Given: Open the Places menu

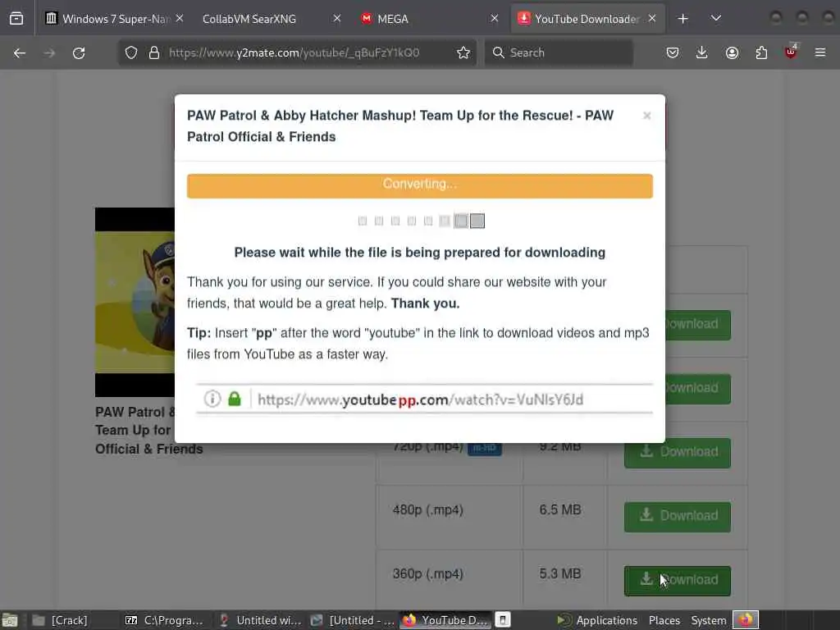Looking at the screenshot, I should 664,620.
